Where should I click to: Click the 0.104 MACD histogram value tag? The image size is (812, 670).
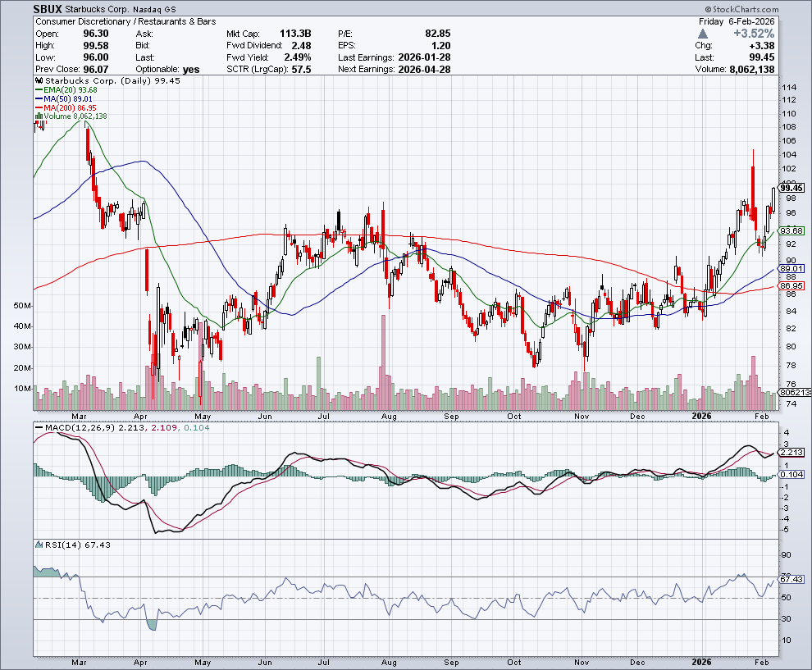tap(791, 474)
